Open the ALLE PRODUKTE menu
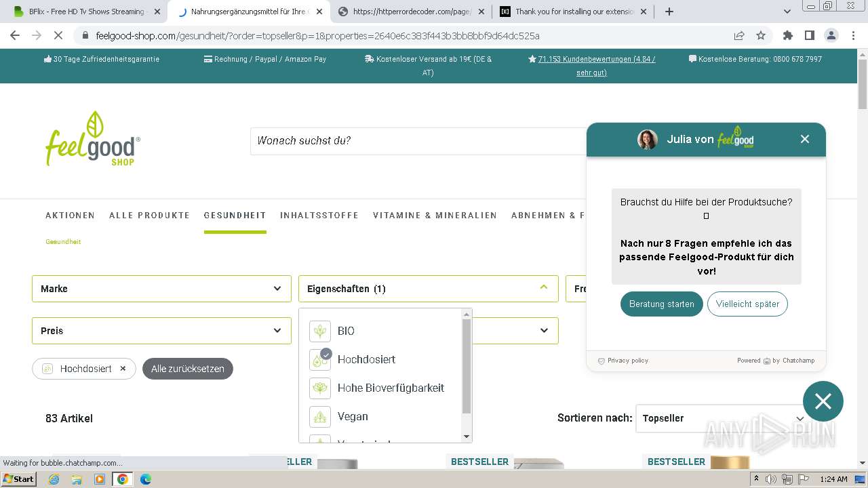This screenshot has width=868, height=488. (x=149, y=216)
